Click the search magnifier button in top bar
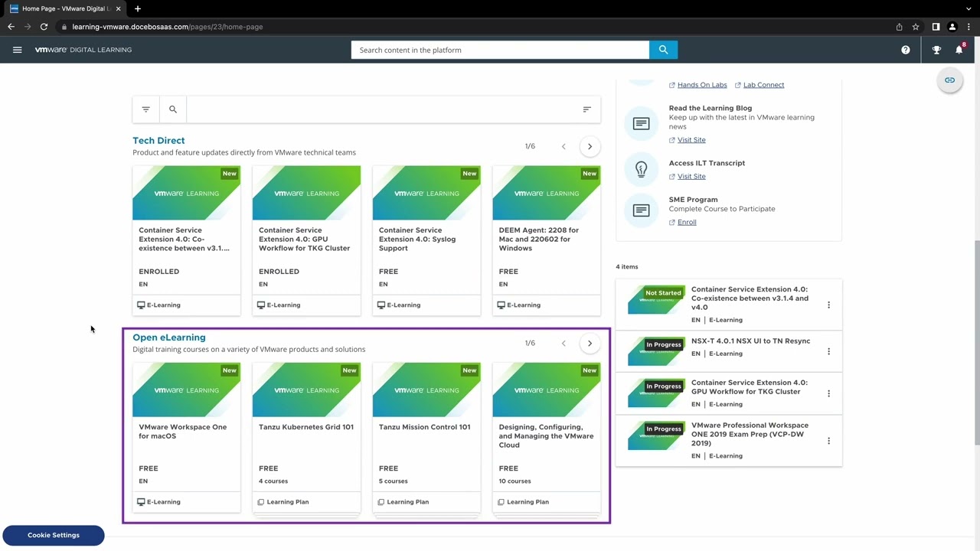980x551 pixels. [662, 49]
